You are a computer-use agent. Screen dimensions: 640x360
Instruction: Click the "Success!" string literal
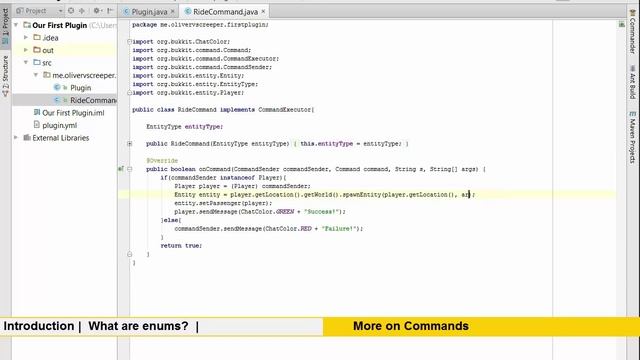(x=322, y=212)
